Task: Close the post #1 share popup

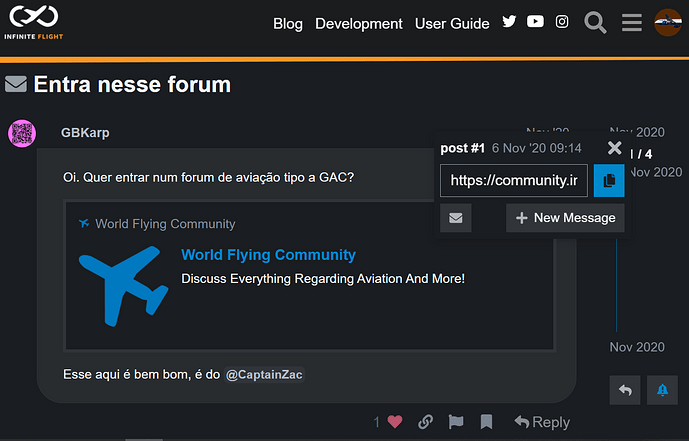Action: 614,148
